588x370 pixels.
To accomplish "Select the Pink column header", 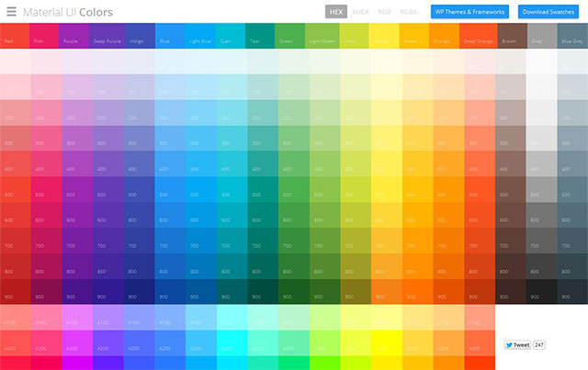I will (x=44, y=36).
